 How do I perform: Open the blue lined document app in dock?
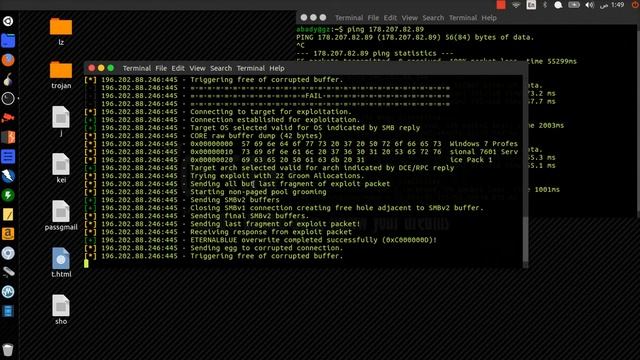(8, 156)
